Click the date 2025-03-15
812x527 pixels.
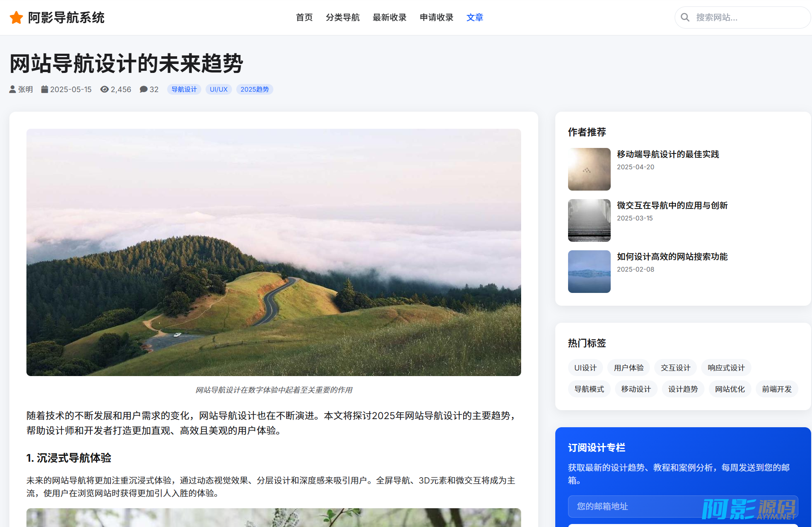(635, 218)
